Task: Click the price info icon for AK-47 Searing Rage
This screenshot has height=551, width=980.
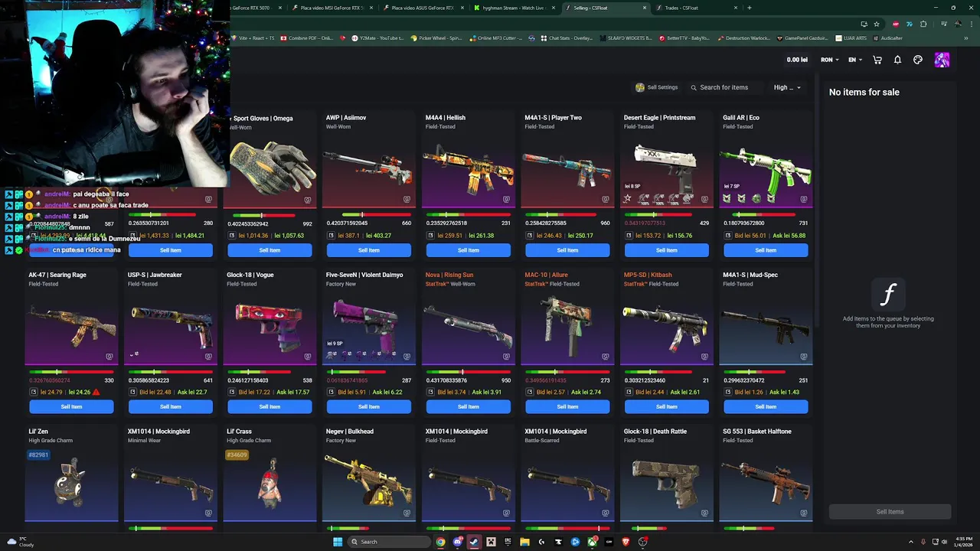Action: click(x=33, y=392)
